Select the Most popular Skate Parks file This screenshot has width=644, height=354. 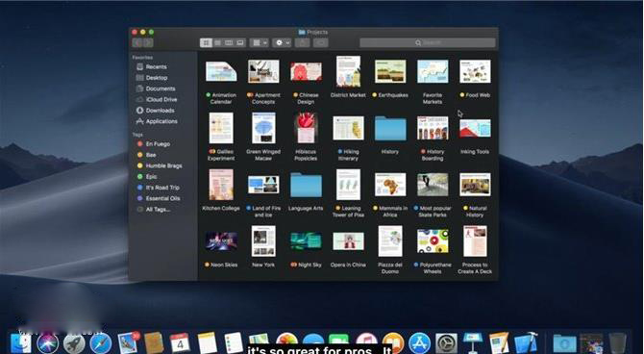[x=433, y=185]
